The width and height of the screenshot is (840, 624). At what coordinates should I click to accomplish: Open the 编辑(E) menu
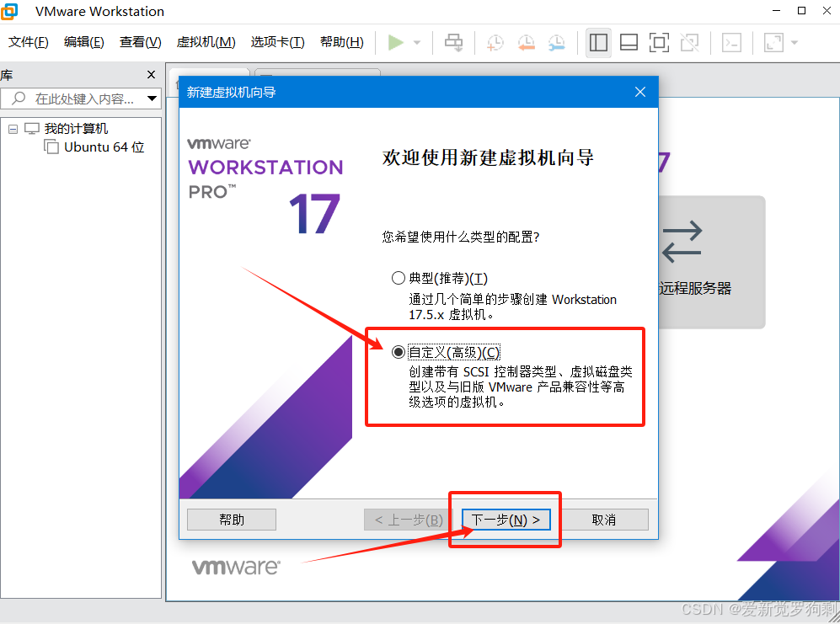click(x=83, y=42)
